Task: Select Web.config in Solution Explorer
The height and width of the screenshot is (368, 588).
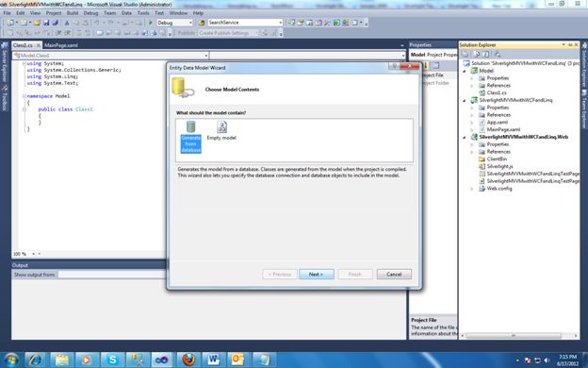Action: tap(499, 189)
